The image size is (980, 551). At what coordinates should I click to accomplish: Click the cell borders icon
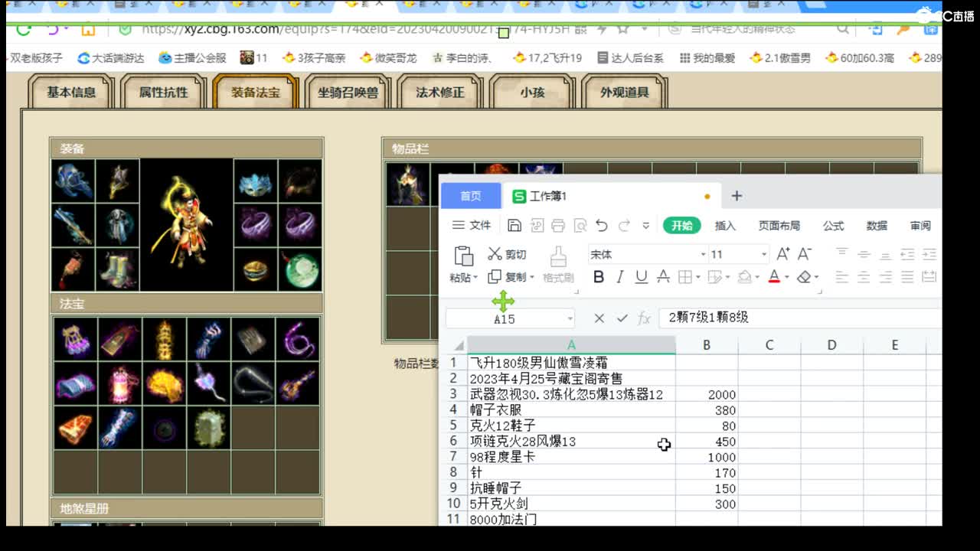685,277
